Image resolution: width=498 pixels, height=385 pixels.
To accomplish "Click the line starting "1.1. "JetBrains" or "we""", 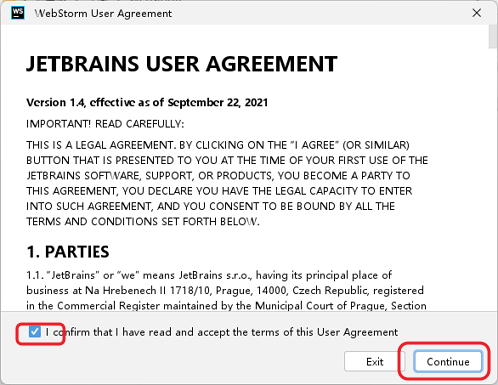I will pos(209,275).
